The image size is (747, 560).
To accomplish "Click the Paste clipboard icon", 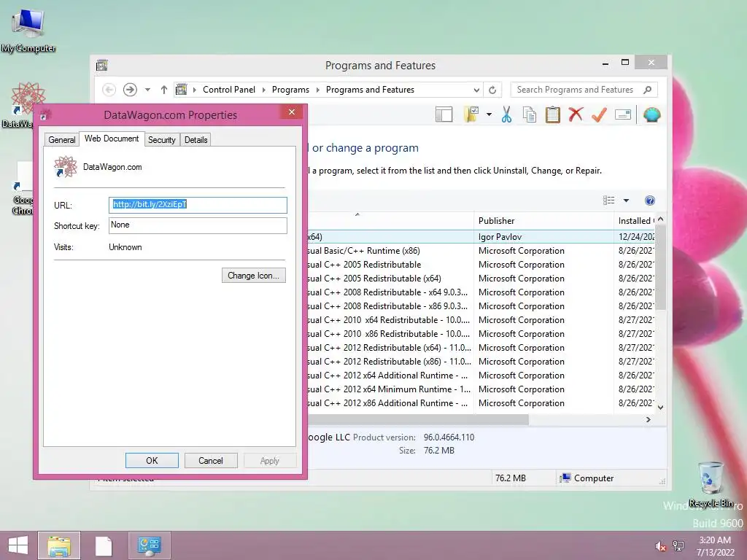I will coord(553,114).
